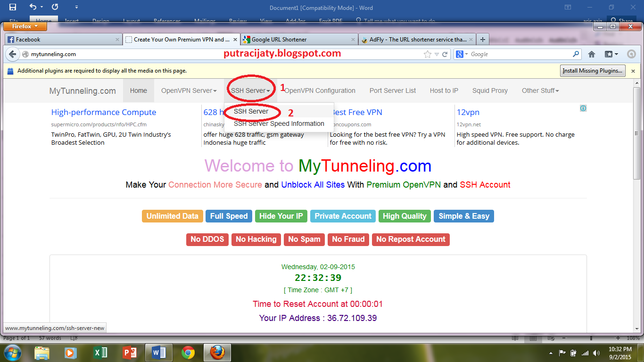Go back with the Firefox back arrow
Viewport: 644px width, 362px height.
12,54
